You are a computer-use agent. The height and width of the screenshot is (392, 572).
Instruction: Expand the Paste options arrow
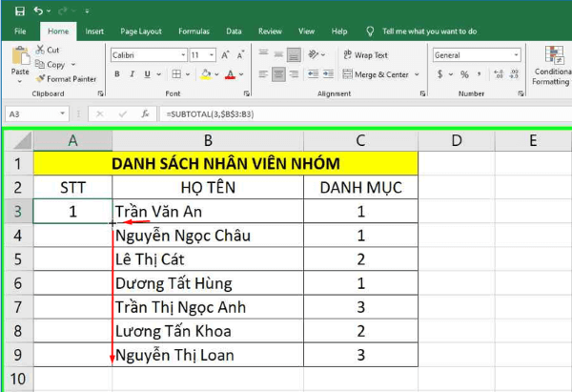[20, 81]
